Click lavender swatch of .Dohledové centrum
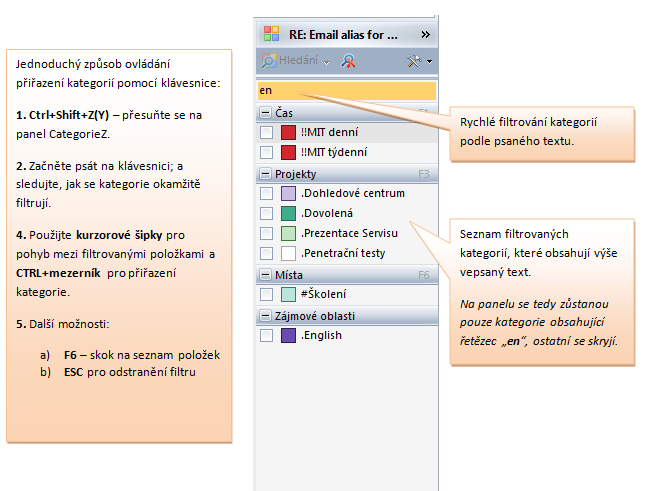Screen dimensions: 650x491 click(x=288, y=193)
